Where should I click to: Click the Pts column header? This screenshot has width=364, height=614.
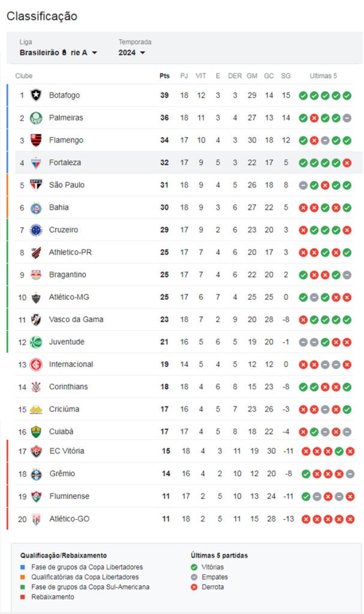(164, 76)
